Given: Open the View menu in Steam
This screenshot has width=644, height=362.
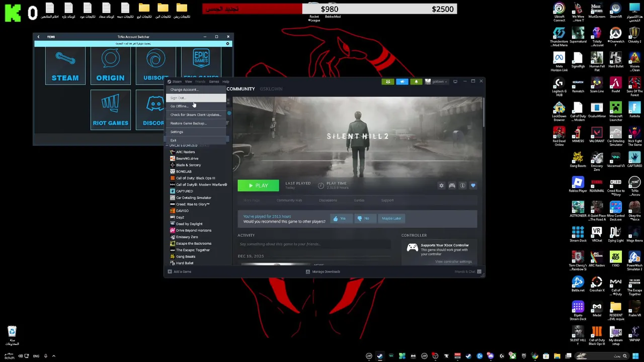Looking at the screenshot, I should (188, 81).
